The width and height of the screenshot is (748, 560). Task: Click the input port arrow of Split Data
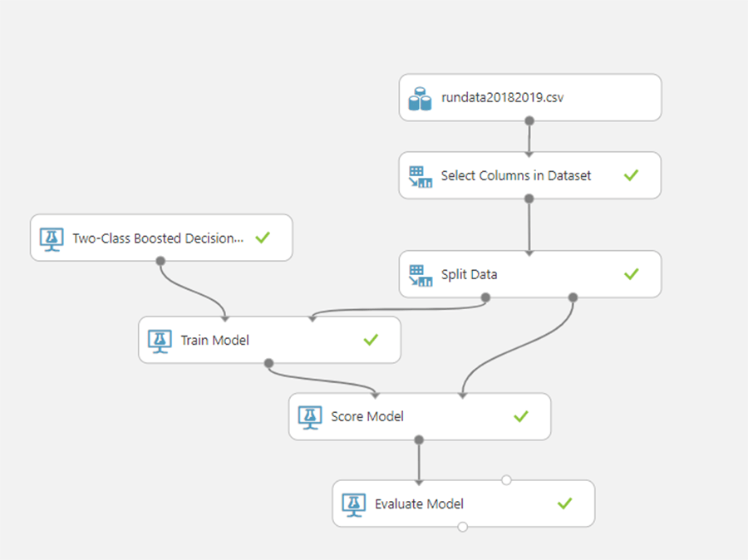pyautogui.click(x=529, y=253)
